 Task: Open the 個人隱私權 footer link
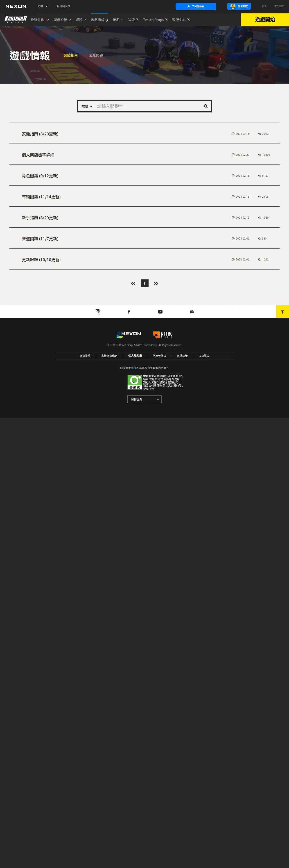click(x=135, y=356)
